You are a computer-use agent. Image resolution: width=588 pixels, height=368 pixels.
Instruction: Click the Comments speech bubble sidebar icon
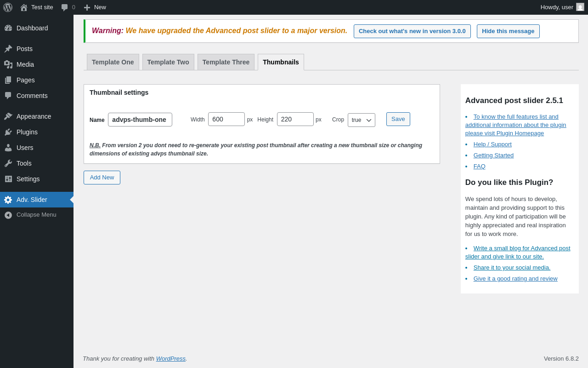(8, 96)
